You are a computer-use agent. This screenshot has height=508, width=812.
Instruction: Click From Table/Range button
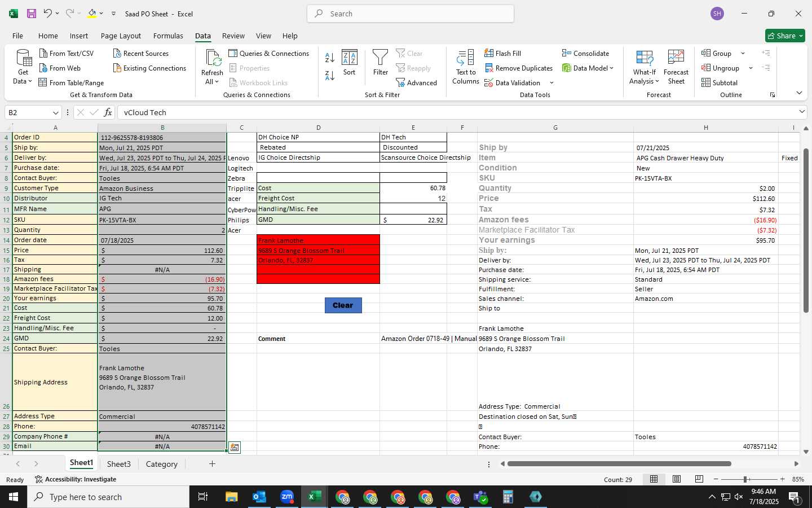coord(71,82)
